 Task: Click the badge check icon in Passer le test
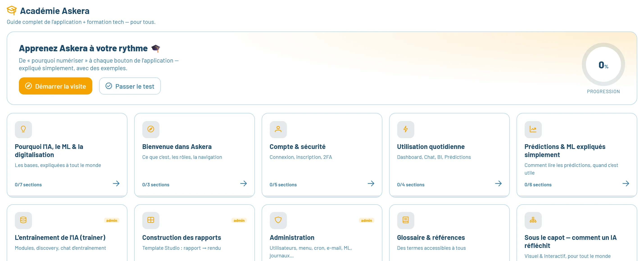coord(109,86)
